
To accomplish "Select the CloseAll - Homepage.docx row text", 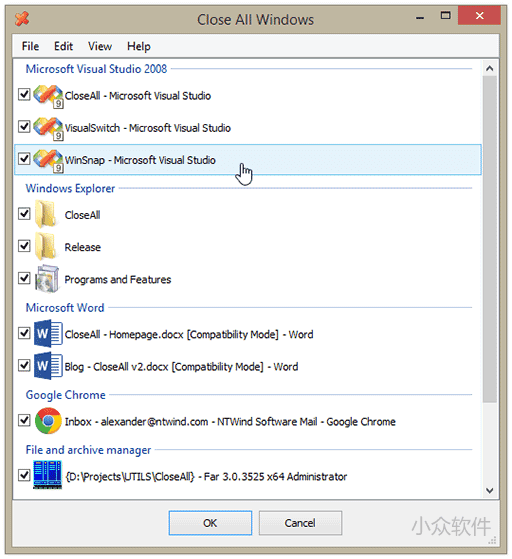I will (x=189, y=335).
